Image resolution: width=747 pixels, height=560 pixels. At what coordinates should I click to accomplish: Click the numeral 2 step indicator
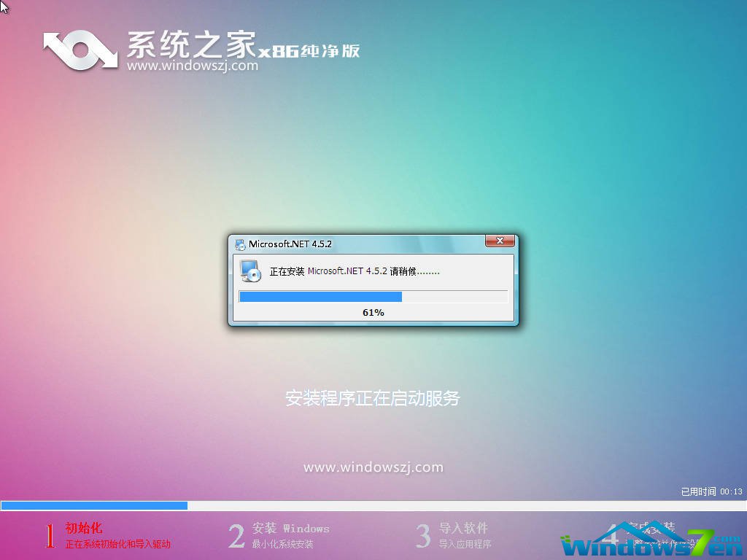coord(236,536)
